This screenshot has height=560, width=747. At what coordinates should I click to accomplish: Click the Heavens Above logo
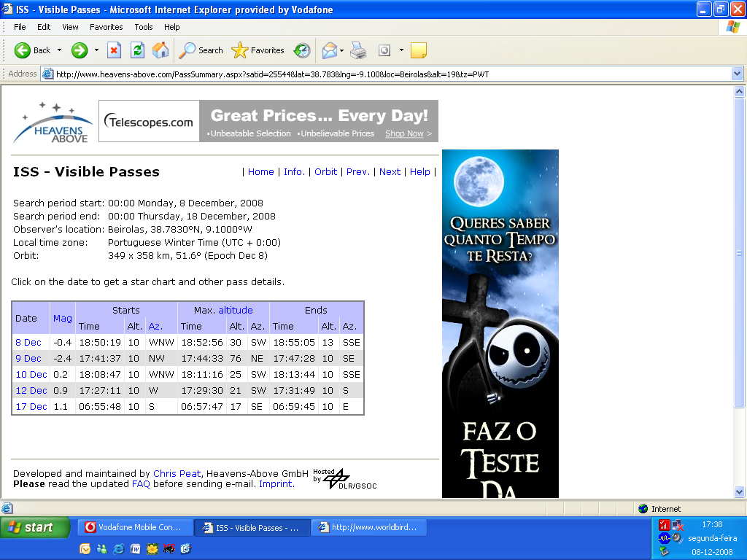pos(53,122)
